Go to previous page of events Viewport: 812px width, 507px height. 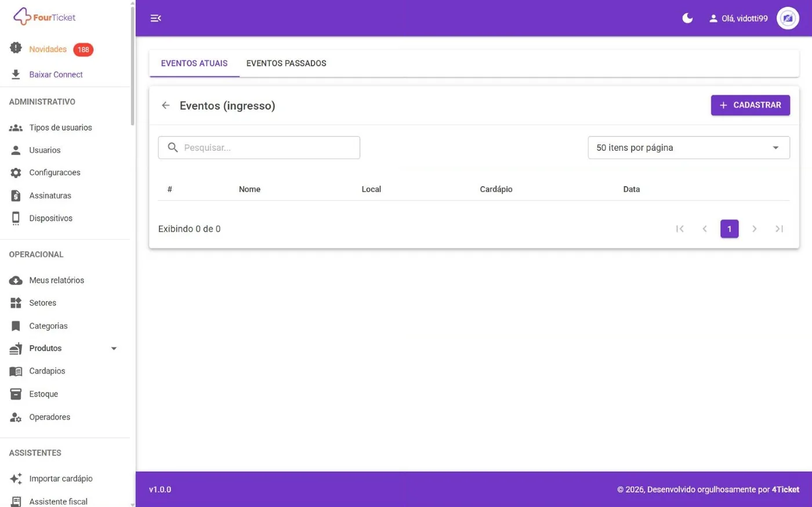tap(705, 229)
